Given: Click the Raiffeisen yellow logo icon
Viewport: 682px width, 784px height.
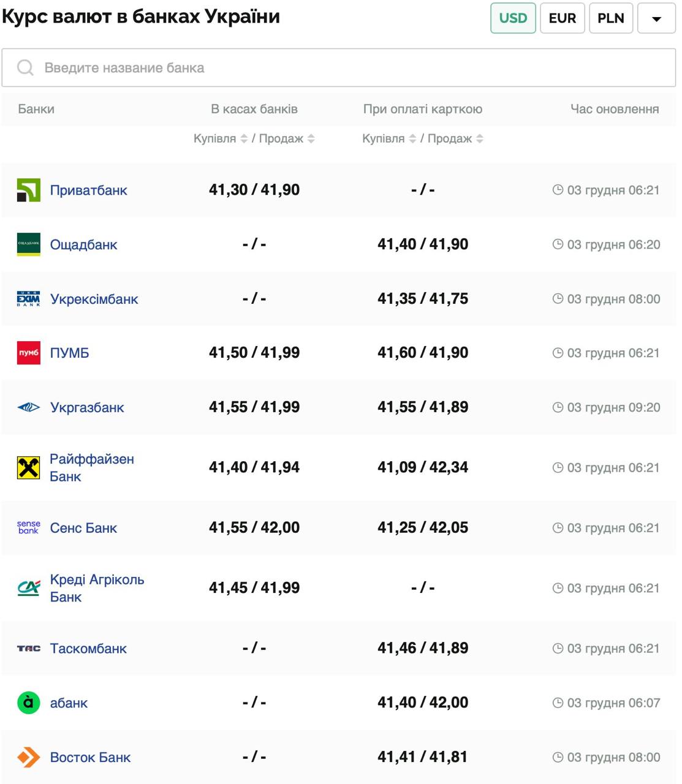Looking at the screenshot, I should tap(29, 468).
